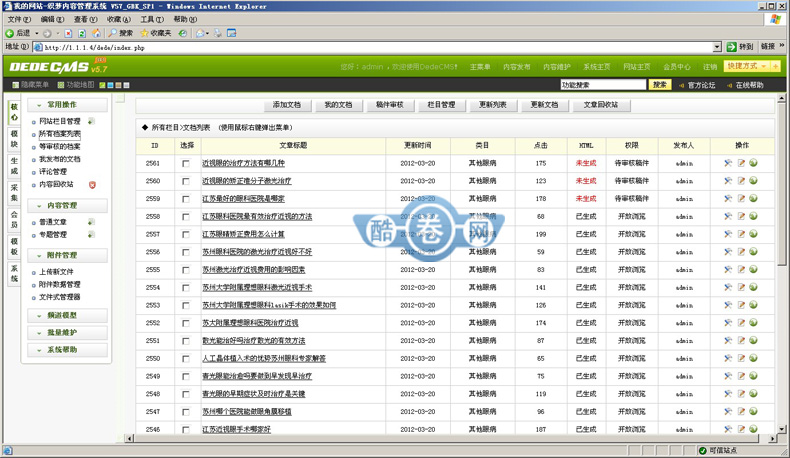Select the checkbox for article 2557
790x458 pixels.
(185, 234)
